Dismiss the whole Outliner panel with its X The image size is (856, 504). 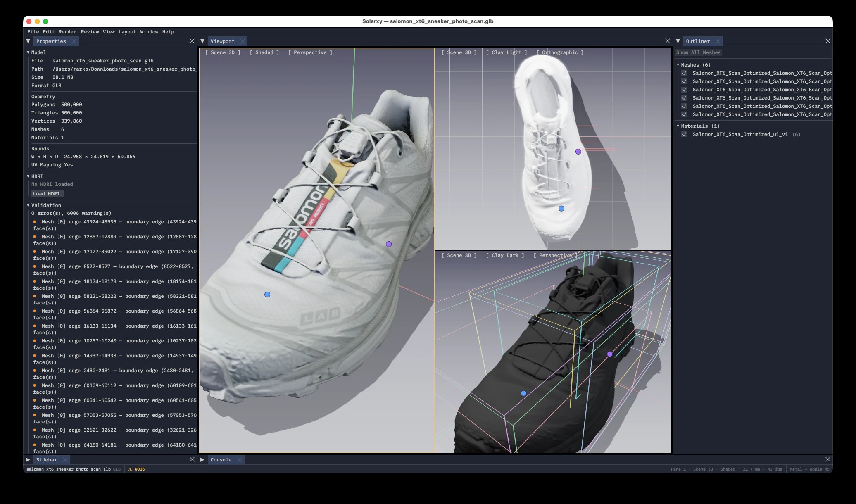[x=828, y=41]
